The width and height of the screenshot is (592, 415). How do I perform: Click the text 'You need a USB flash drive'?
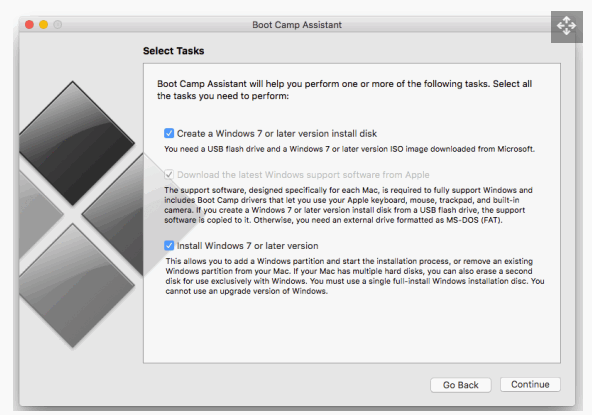(x=349, y=149)
